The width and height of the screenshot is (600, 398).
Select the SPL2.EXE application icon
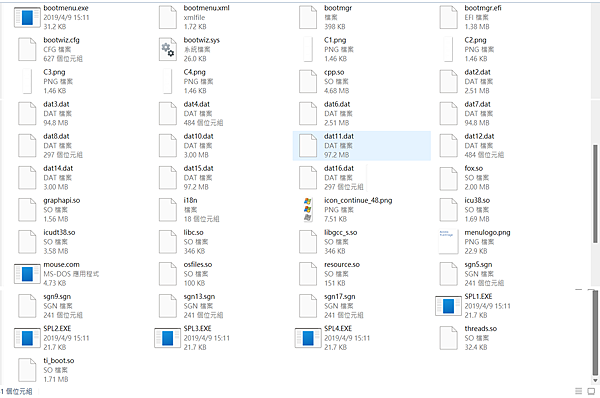[27, 338]
